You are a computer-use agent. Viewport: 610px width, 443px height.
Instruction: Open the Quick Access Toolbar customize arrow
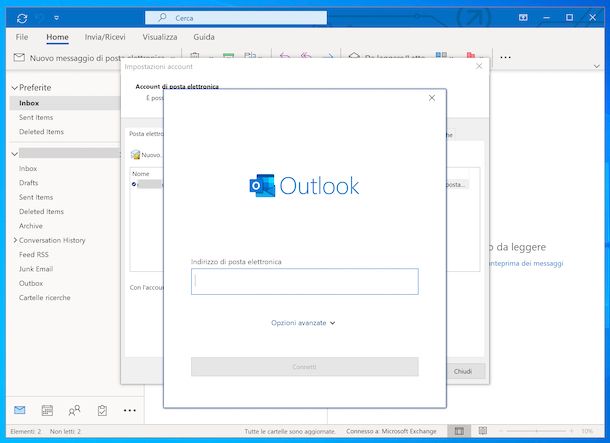[x=57, y=18]
